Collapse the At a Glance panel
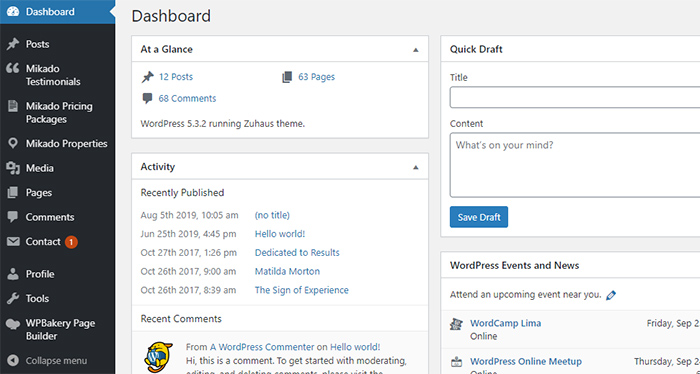This screenshot has height=374, width=700. [x=416, y=50]
